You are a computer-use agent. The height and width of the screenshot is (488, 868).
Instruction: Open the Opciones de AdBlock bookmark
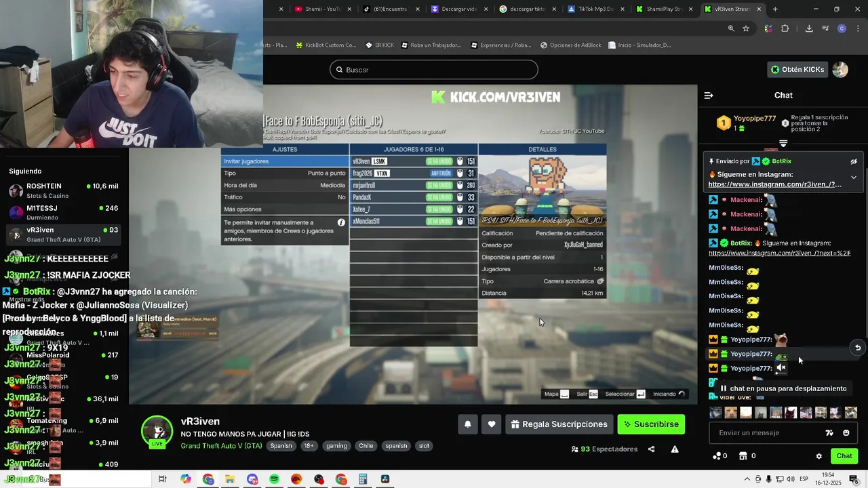click(x=570, y=45)
